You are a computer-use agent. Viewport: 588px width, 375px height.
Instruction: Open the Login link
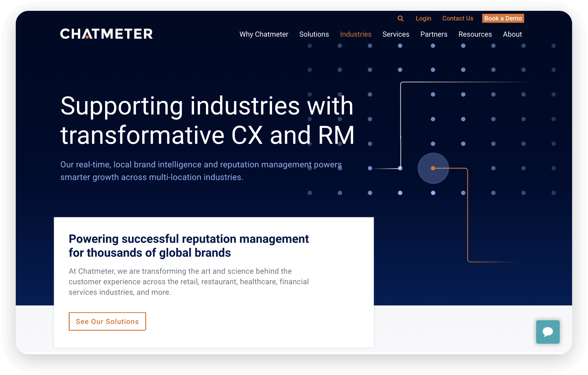[423, 18]
